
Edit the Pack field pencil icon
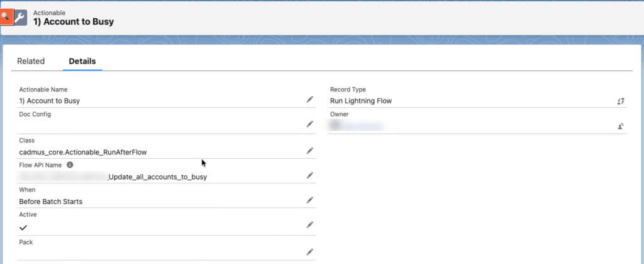(310, 251)
